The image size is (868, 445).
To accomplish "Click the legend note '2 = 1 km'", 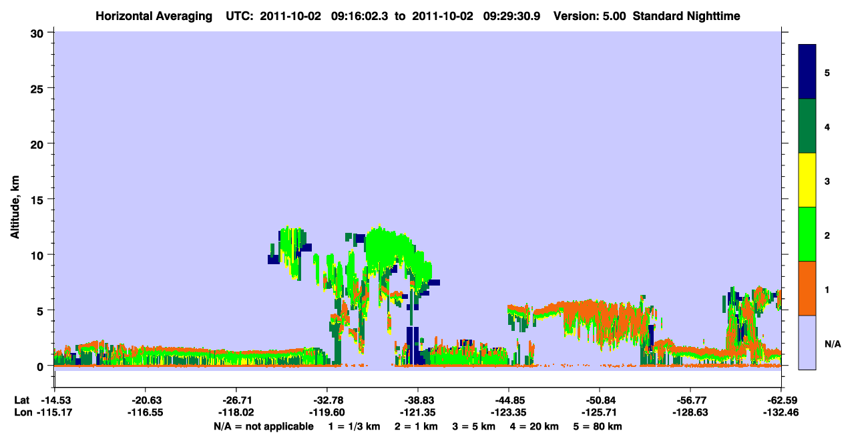I will click(x=416, y=426).
